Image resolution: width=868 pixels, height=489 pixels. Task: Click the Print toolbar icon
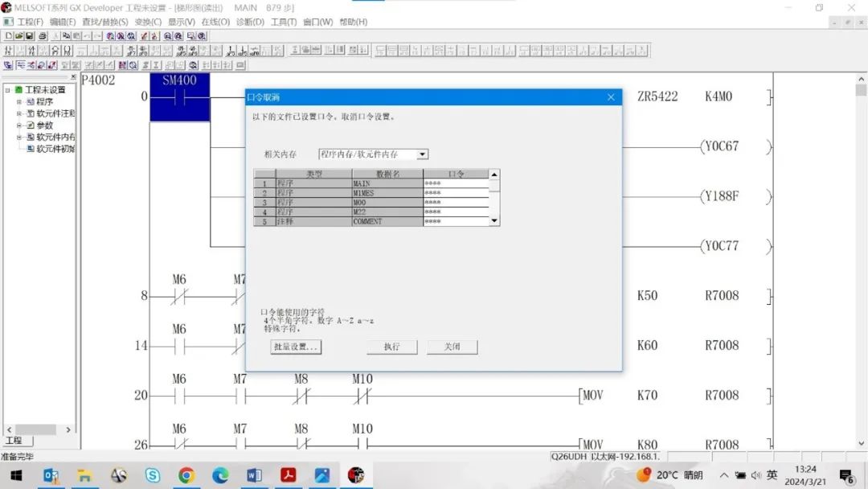tap(42, 36)
